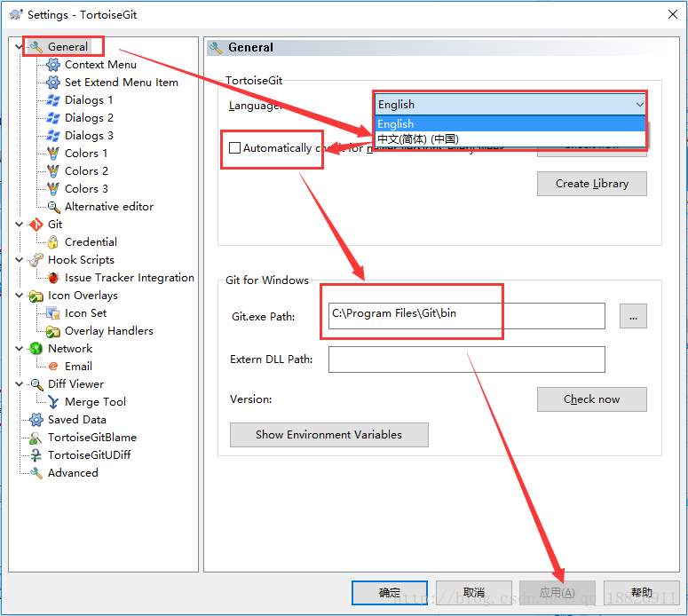Screen dimensions: 688x616
Task: Select Alternative editor tree entry
Action: click(x=109, y=206)
